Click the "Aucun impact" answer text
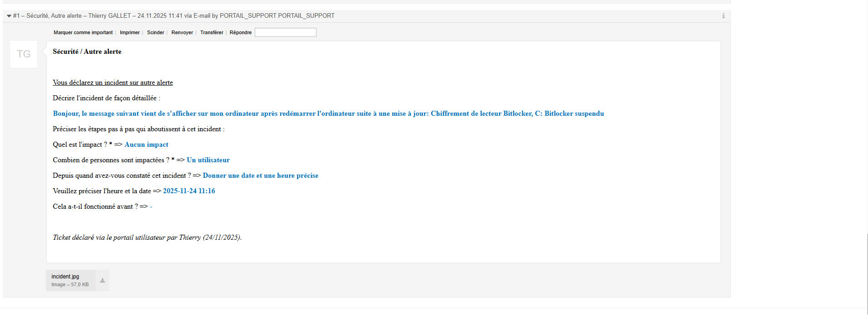Screen dimensions: 868x319 (146, 145)
